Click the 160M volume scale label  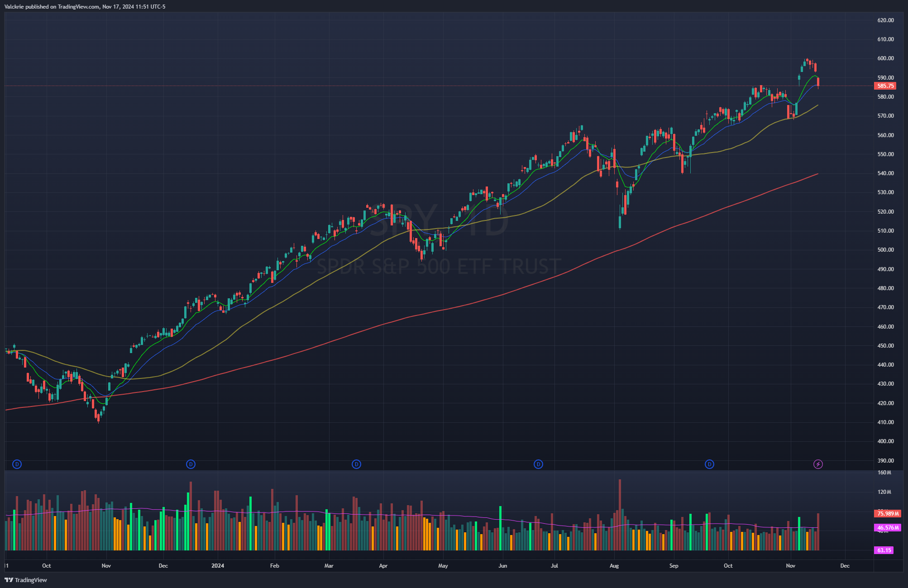(x=884, y=473)
